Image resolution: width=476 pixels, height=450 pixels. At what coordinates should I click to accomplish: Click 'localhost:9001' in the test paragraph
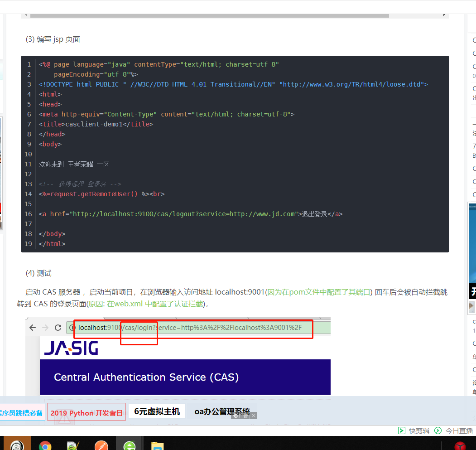(240, 292)
